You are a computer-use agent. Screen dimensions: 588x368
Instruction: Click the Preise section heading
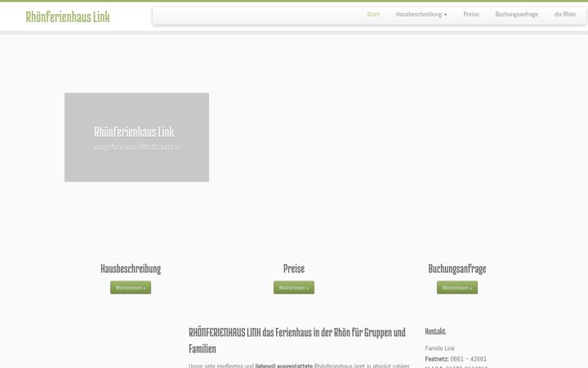pos(294,268)
